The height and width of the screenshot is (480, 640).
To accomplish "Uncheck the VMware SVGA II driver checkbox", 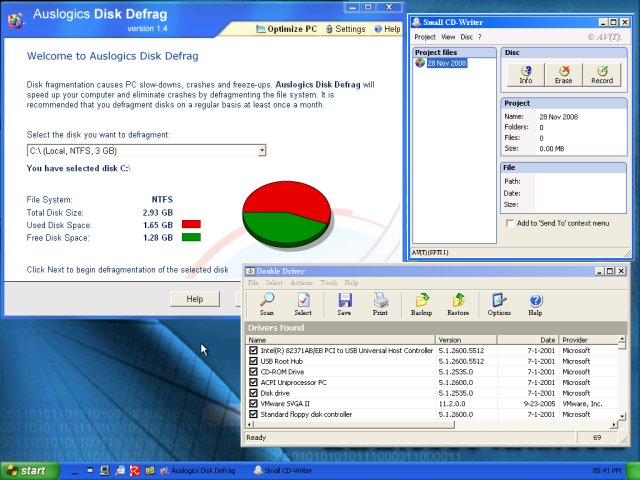I will [253, 403].
